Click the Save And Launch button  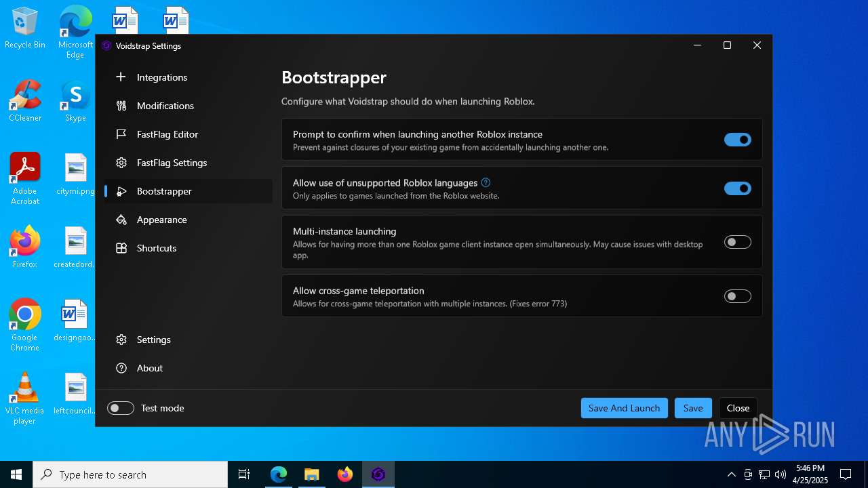point(624,408)
